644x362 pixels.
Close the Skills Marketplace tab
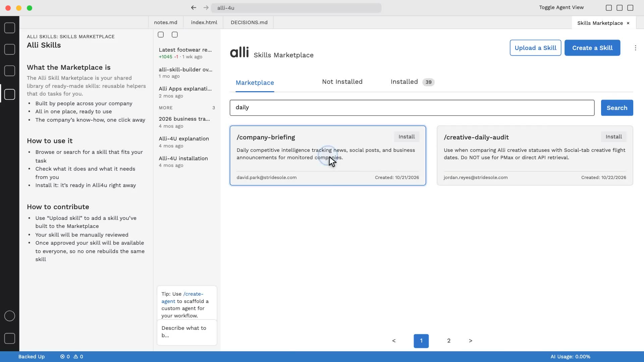point(628,23)
